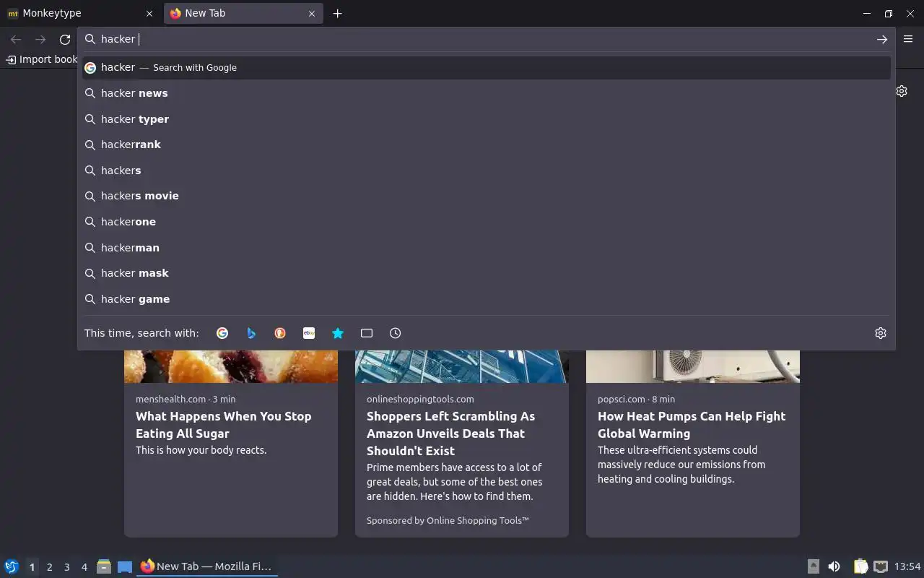924x578 pixels.
Task: Switch to workspace 2 in taskbar
Action: click(49, 567)
